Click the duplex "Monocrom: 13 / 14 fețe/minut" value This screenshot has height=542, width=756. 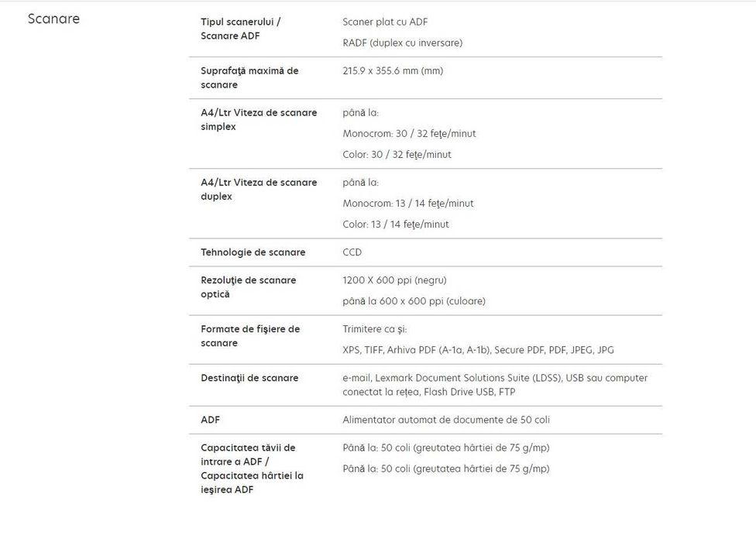(x=408, y=204)
